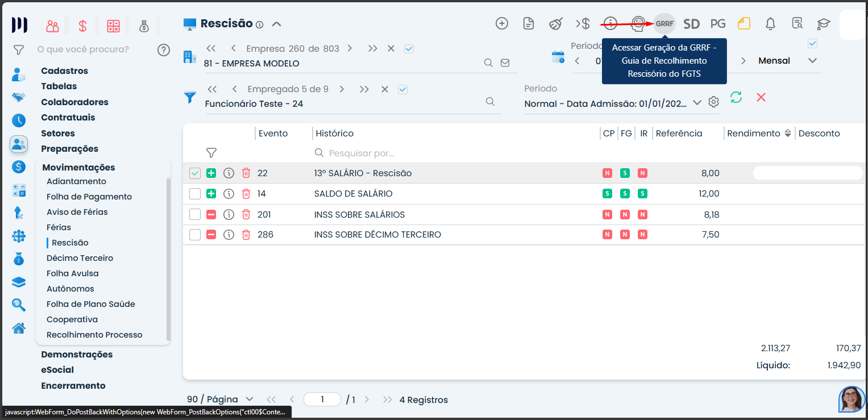868x420 pixels.
Task: Uncheck the 13º SALÁRIO - Rescisão row checkbox
Action: click(195, 173)
